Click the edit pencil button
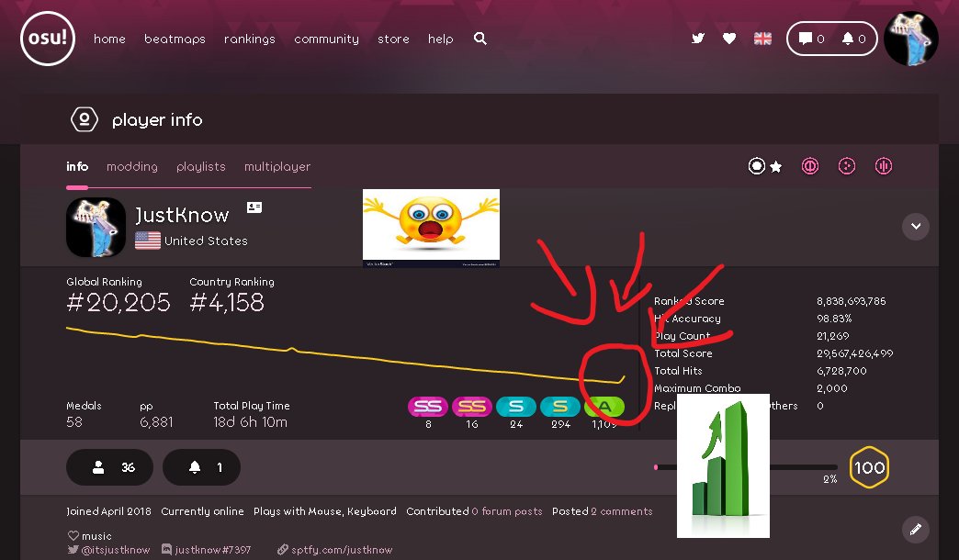The height and width of the screenshot is (560, 959). 916,530
